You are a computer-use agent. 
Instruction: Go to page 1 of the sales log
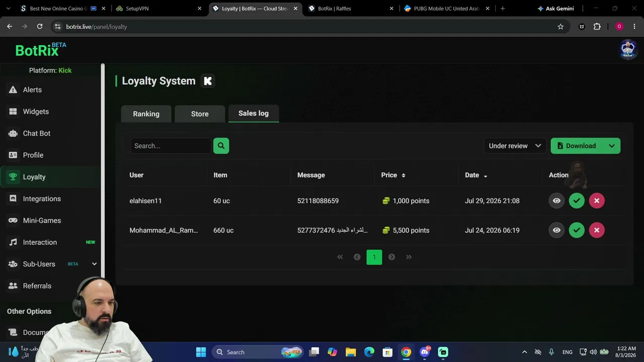coord(374,257)
